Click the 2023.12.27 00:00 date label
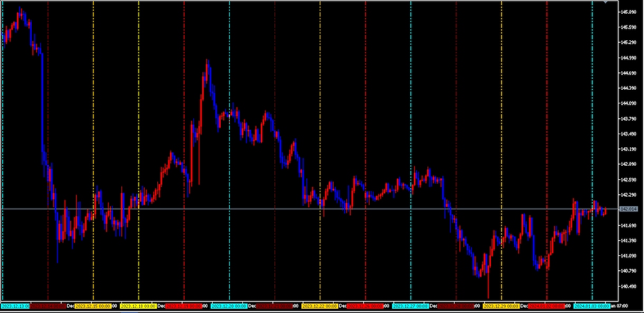 [x=411, y=306]
